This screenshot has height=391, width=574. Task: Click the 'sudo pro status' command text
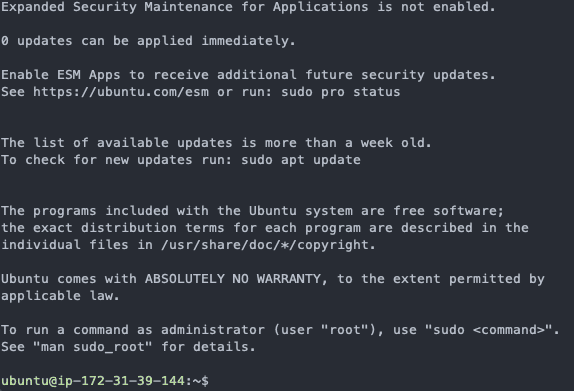[x=340, y=92]
